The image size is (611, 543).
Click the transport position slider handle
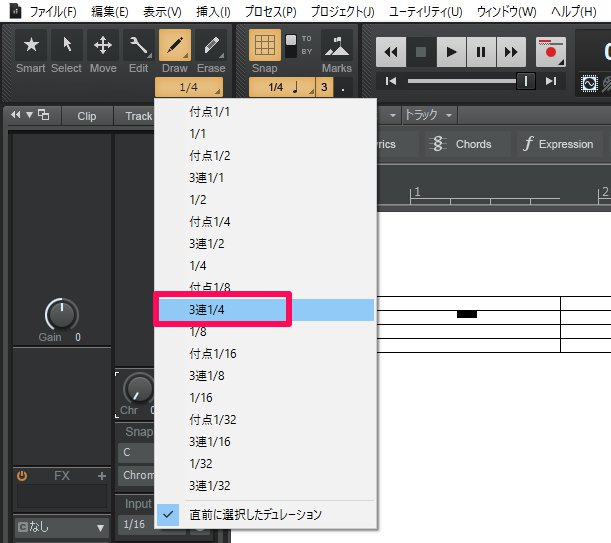[525, 81]
